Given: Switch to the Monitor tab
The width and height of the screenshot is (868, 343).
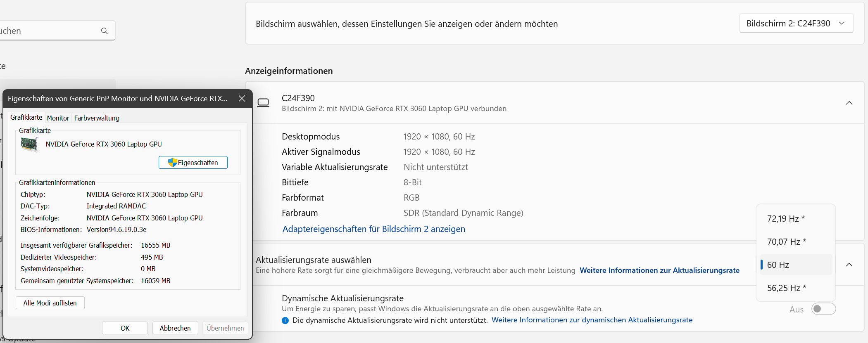Looking at the screenshot, I should click(58, 118).
